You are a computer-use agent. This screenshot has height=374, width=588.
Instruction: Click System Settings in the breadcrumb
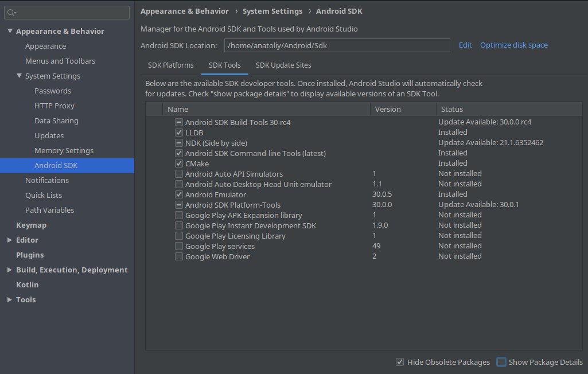[272, 11]
